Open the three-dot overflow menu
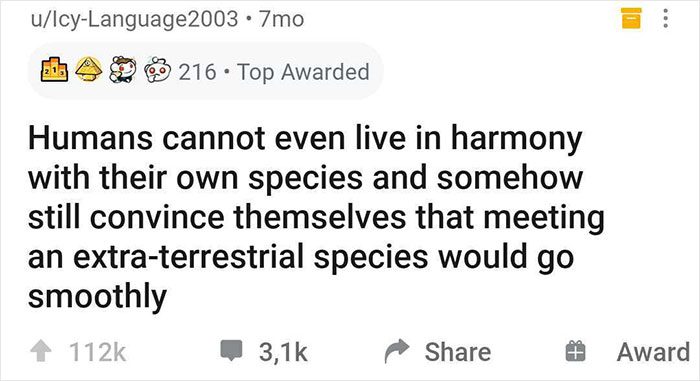The image size is (700, 381). [x=665, y=18]
